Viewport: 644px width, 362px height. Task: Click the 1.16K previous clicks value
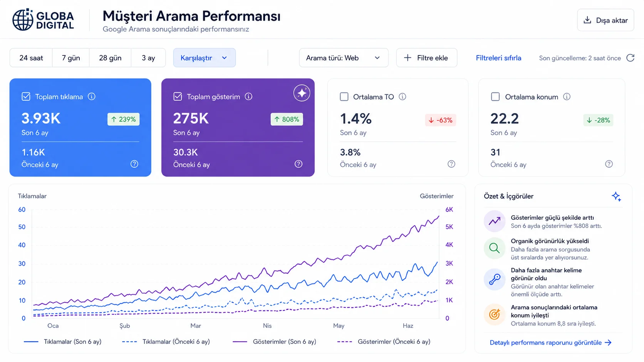pyautogui.click(x=34, y=152)
